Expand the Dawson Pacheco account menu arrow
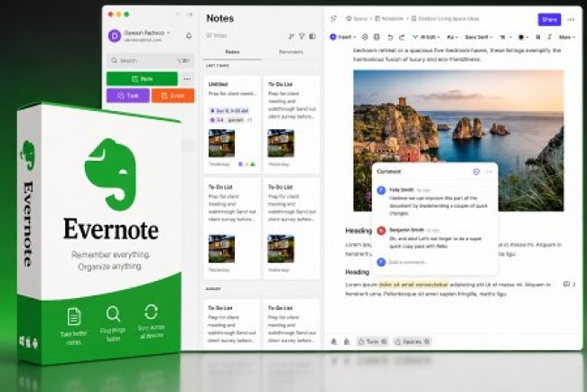 coord(168,33)
